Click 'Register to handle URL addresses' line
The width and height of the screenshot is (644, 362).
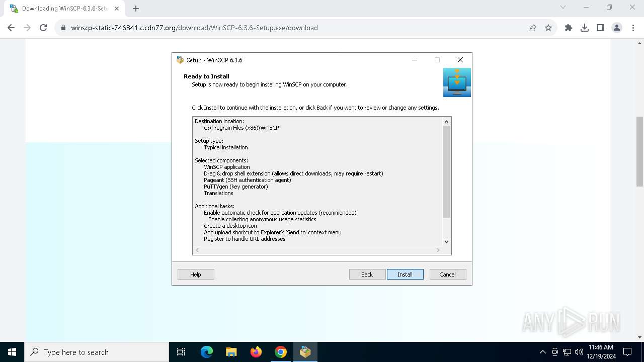(245, 239)
